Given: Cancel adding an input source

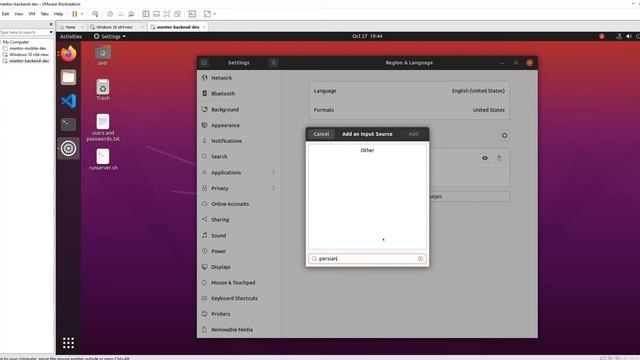Looking at the screenshot, I should coord(321,134).
